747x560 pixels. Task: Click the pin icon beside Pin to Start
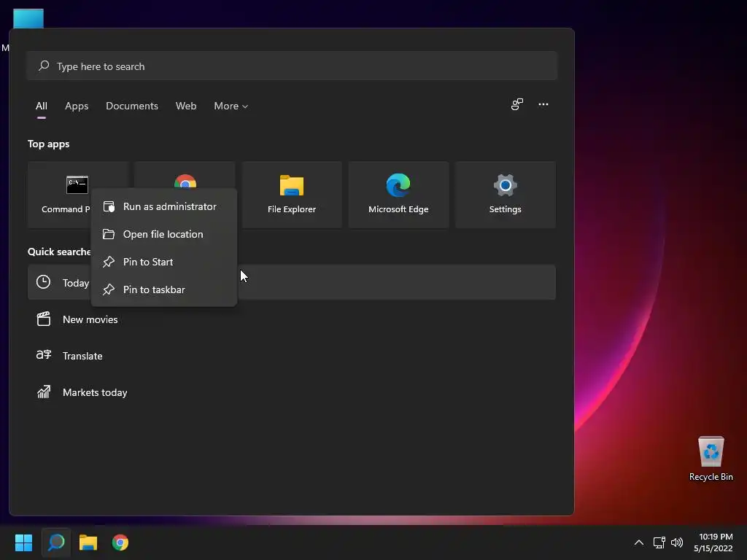pyautogui.click(x=109, y=262)
